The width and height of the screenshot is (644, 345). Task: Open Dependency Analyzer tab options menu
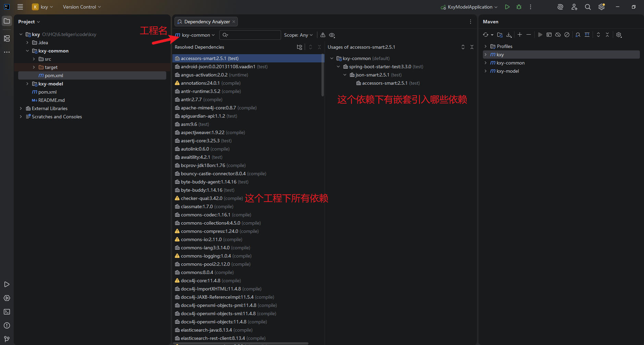pos(471,22)
